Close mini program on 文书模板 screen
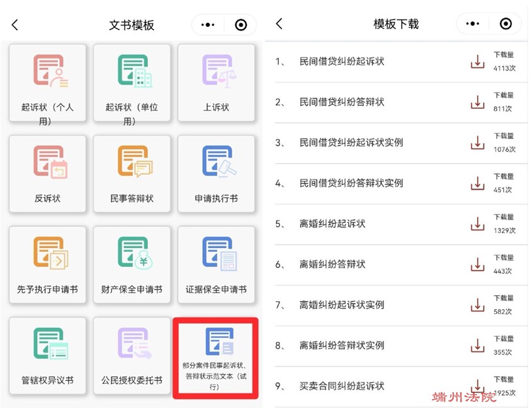532x408 pixels. pyautogui.click(x=241, y=25)
